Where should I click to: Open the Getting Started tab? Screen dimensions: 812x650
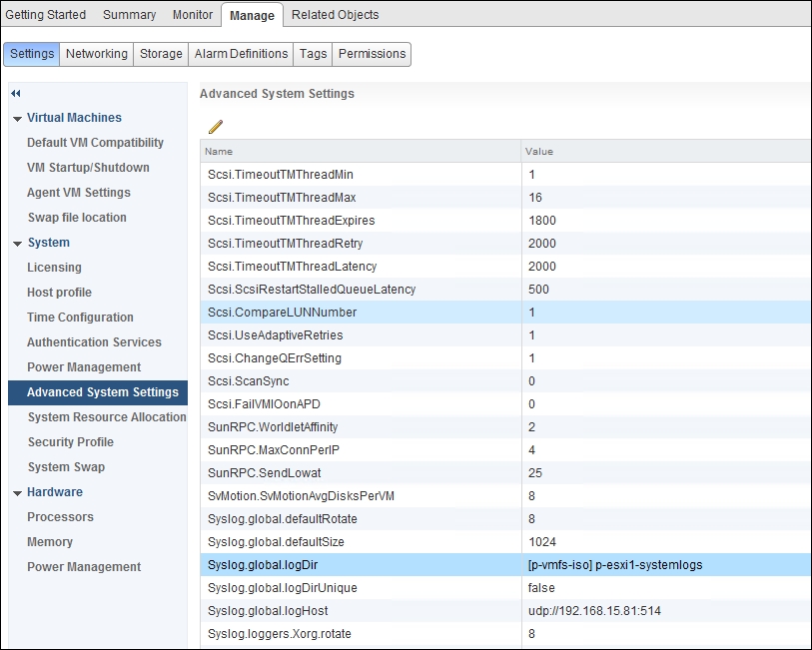(x=46, y=15)
